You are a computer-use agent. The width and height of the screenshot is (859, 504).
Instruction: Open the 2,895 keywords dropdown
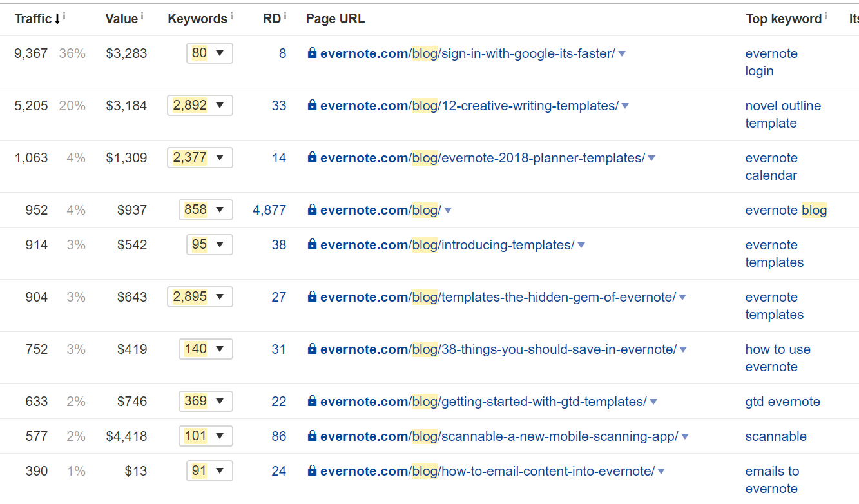click(x=200, y=297)
